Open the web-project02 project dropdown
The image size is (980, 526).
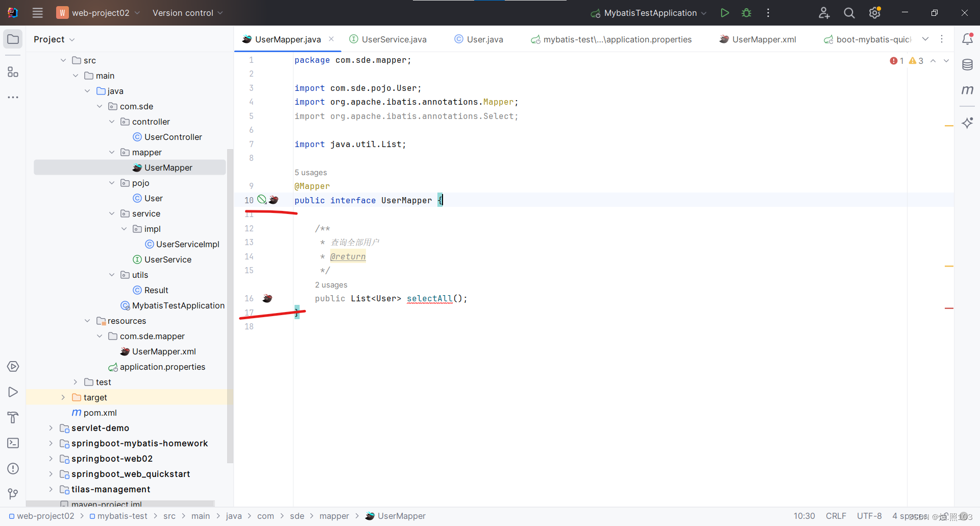click(x=98, y=13)
